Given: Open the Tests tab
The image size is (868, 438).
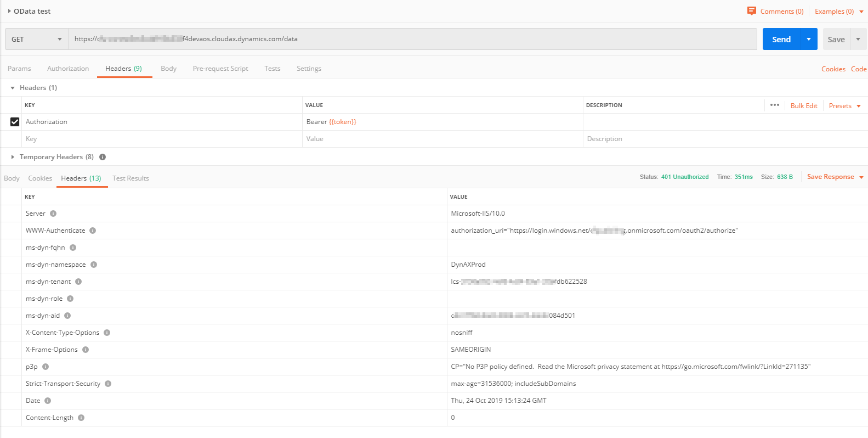Looking at the screenshot, I should point(273,69).
